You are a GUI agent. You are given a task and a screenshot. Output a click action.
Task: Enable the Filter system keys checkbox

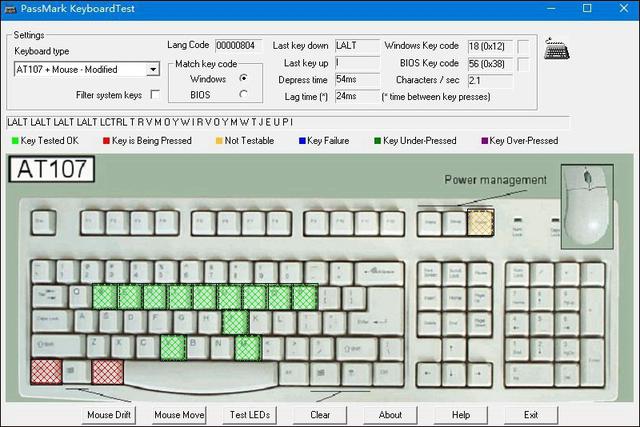155,95
